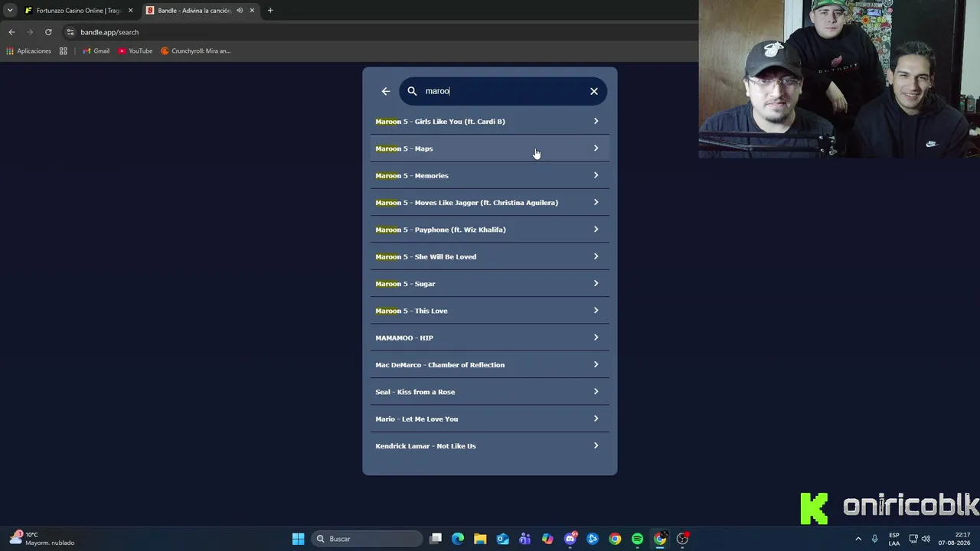Pick Maroon 5 - This Love

[490, 311]
